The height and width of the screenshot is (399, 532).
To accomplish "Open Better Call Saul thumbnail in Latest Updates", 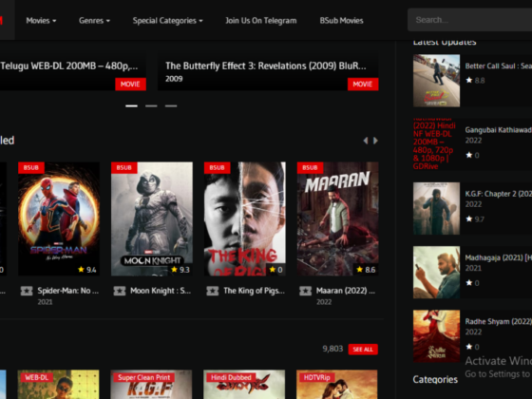I will click(436, 81).
